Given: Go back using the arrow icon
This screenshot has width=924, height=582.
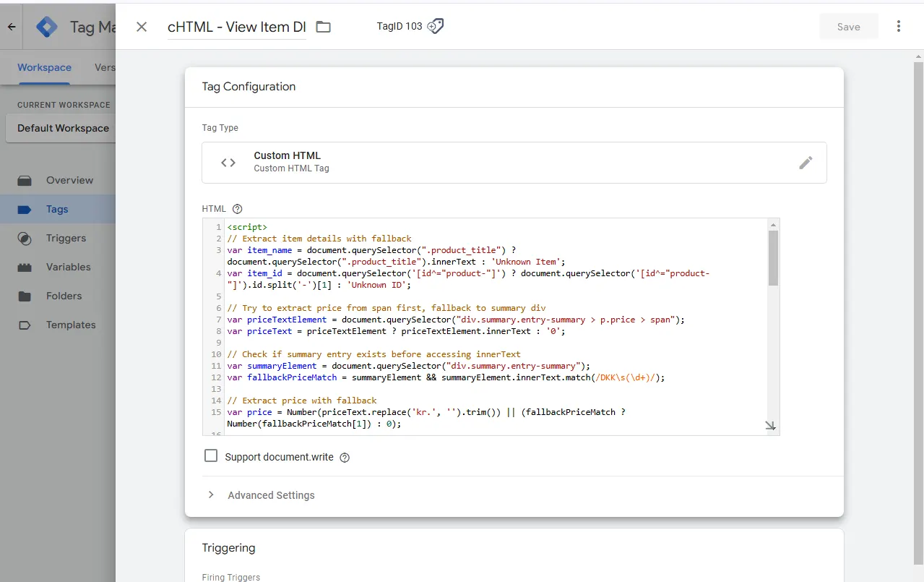Looking at the screenshot, I should click(x=12, y=27).
